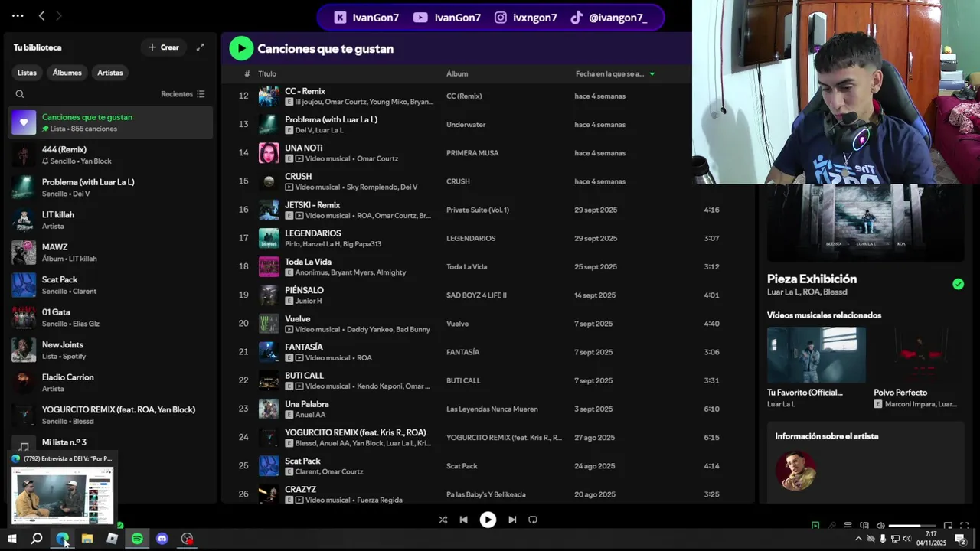Open Microsoft Edge from taskbar

[x=62, y=539]
